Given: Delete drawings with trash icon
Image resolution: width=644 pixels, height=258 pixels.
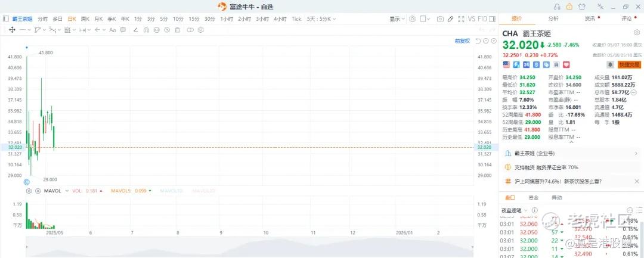Looking at the screenshot, I should click(178, 30).
